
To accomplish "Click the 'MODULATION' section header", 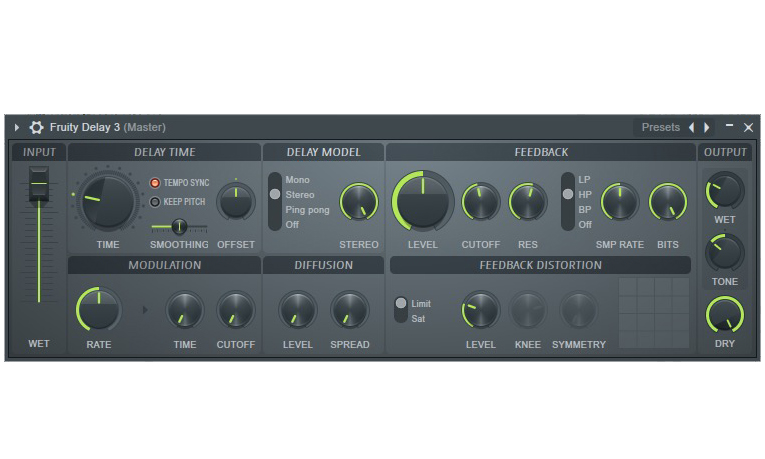I will point(164,265).
